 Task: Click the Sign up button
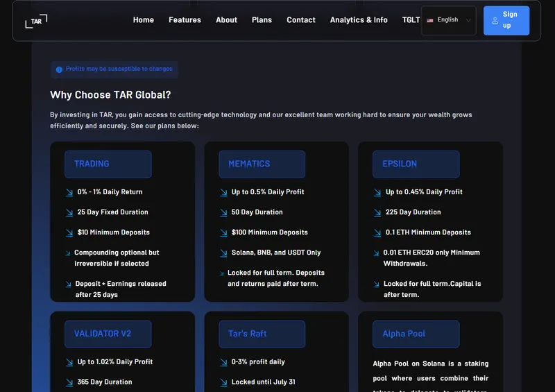506,20
